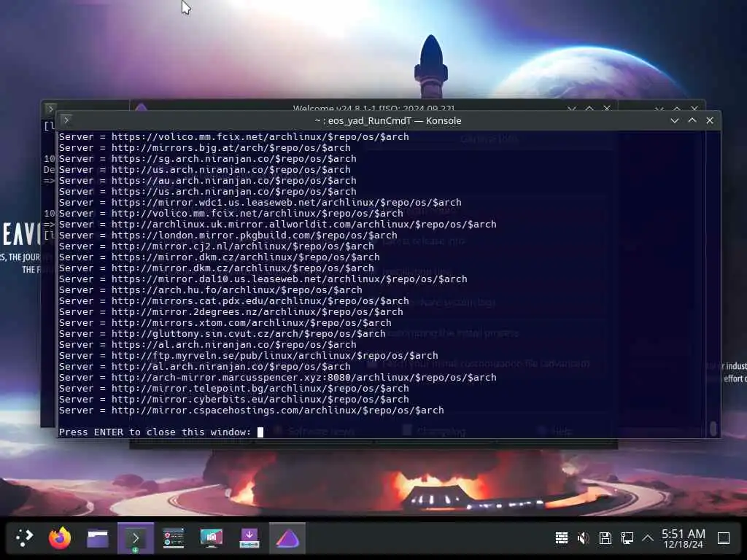Switch to the Konsole taskbar entry
Screen dimensions: 747x560
pyautogui.click(x=136, y=538)
